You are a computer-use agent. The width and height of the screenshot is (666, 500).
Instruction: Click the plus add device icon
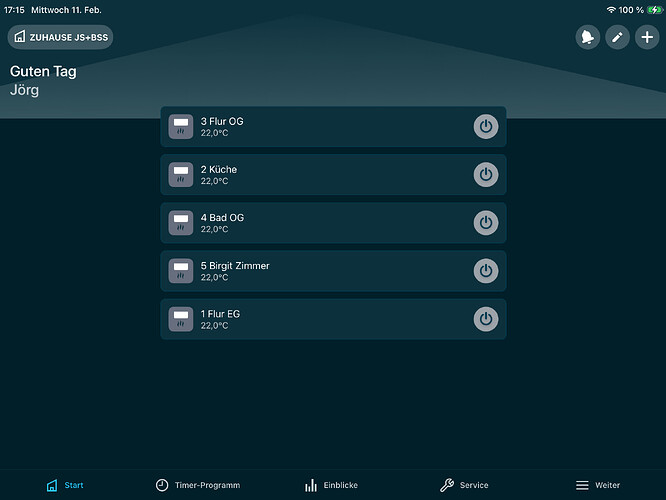647,37
